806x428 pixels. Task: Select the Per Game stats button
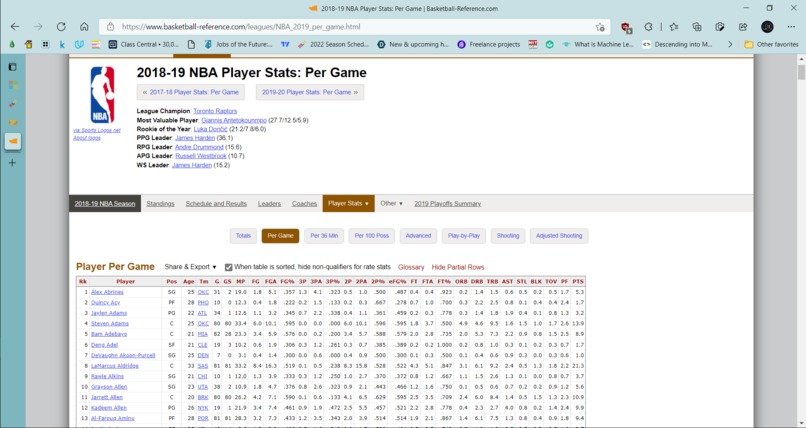pos(280,236)
